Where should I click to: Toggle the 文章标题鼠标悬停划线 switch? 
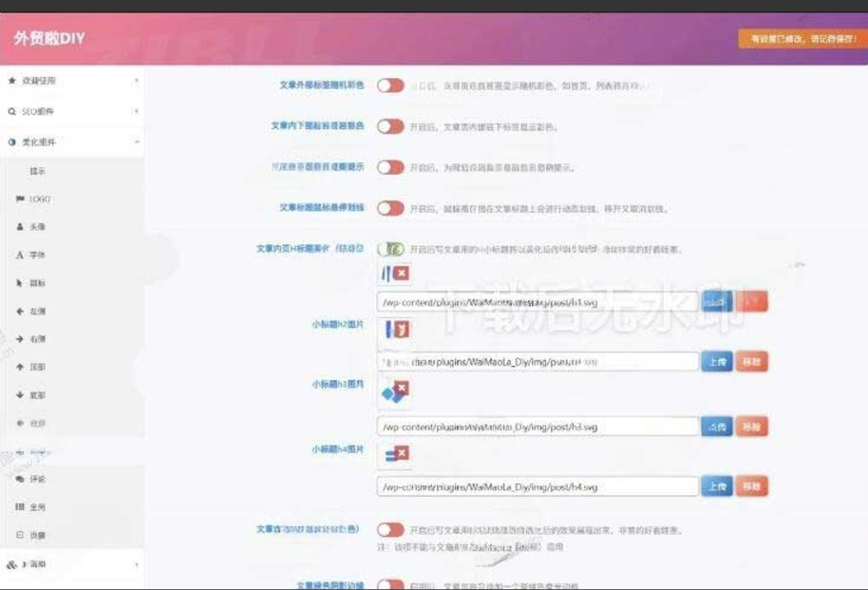[391, 208]
